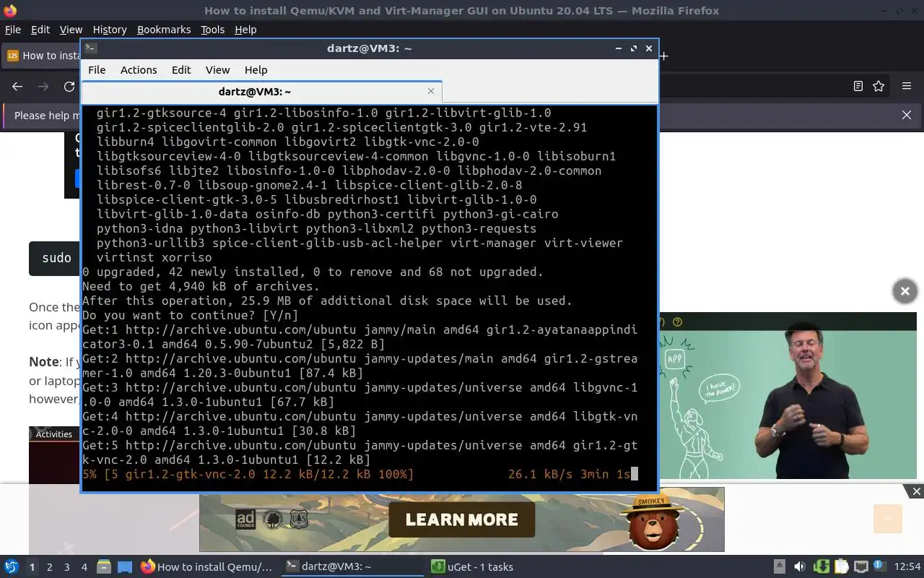Click the video help question icon

(x=677, y=322)
